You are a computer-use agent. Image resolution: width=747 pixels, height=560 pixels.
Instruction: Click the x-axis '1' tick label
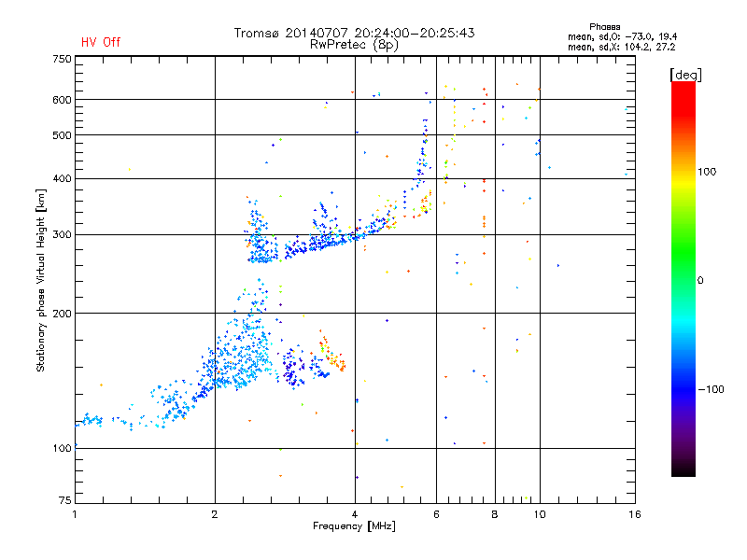pos(75,514)
